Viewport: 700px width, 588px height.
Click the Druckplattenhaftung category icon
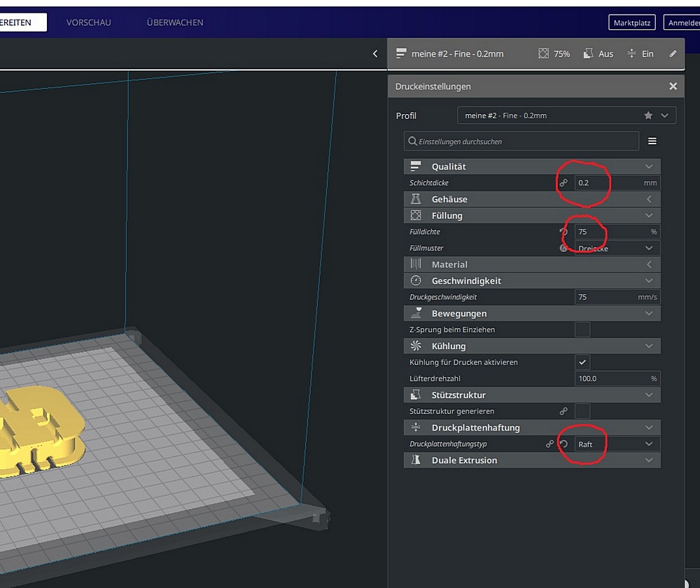[416, 427]
